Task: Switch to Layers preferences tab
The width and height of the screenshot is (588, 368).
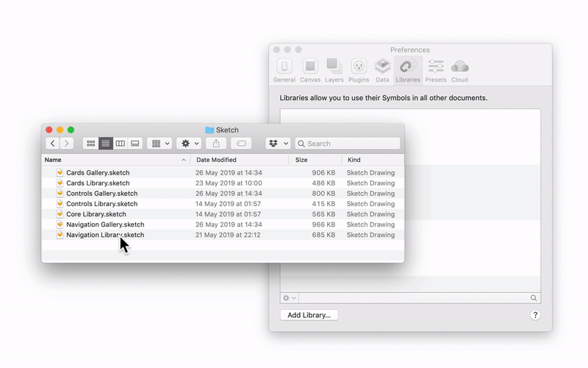Action: 334,71
